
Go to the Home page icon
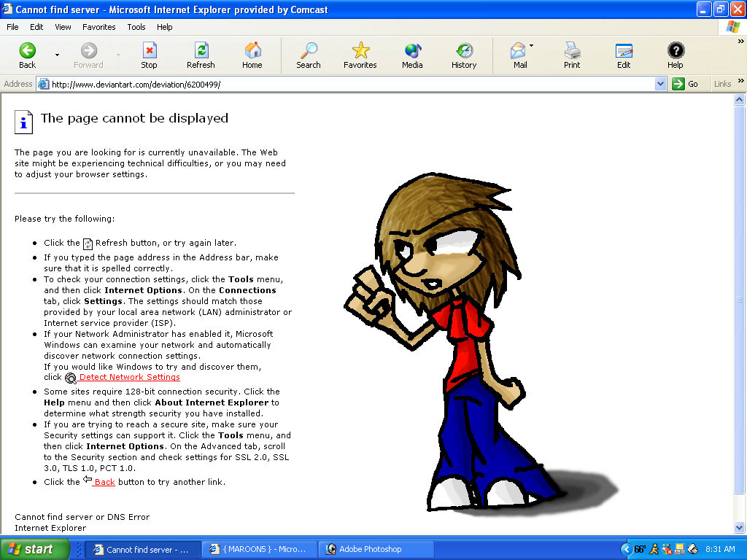click(x=252, y=55)
